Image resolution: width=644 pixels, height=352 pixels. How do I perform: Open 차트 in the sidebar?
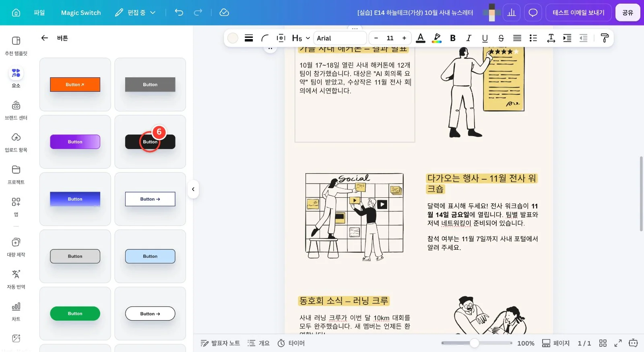coord(16,312)
